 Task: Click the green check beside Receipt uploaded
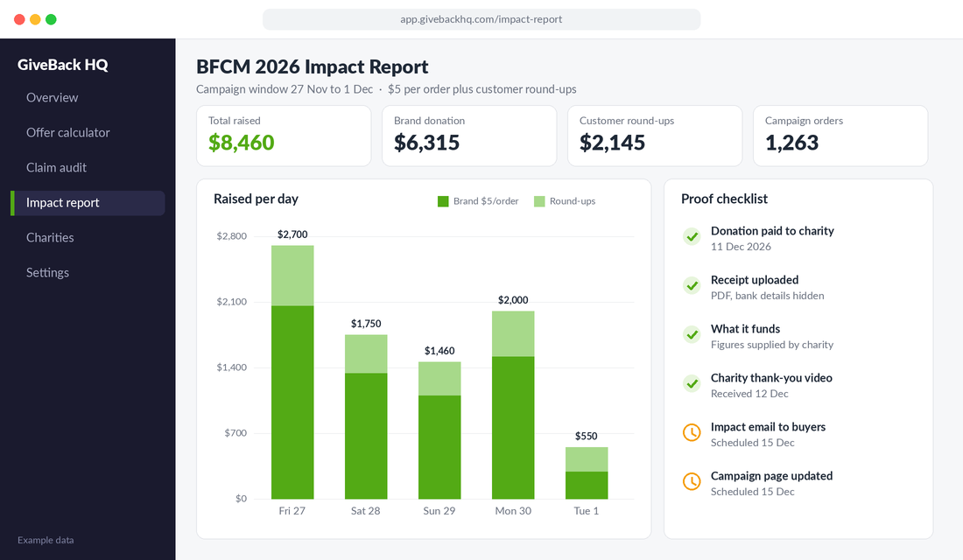pyautogui.click(x=692, y=285)
